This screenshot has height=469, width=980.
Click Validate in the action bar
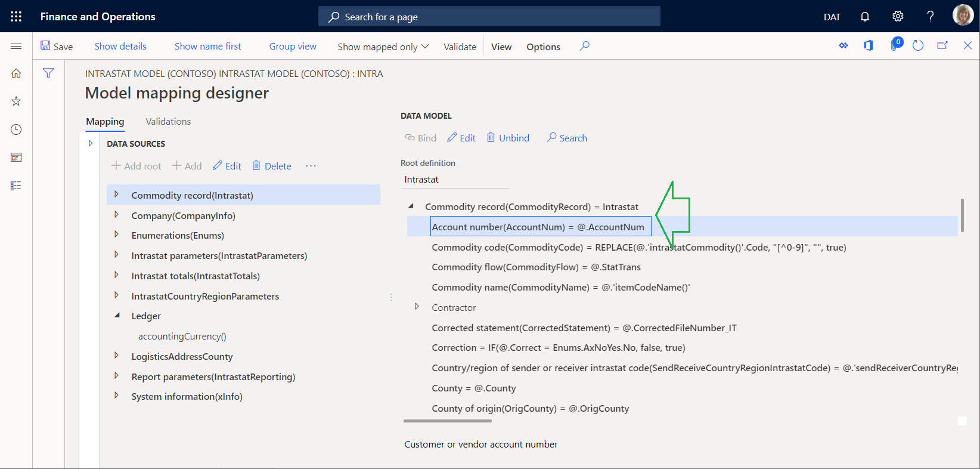coord(460,47)
